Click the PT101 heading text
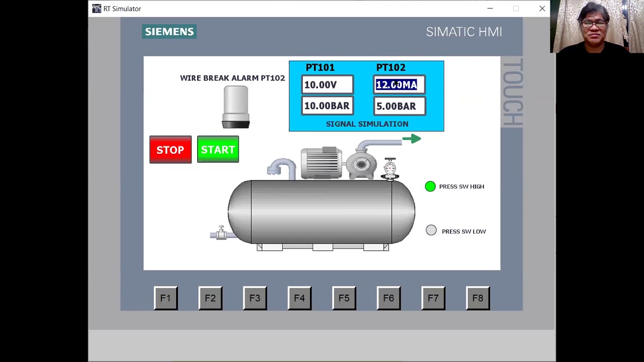This screenshot has height=362, width=644. click(x=320, y=67)
